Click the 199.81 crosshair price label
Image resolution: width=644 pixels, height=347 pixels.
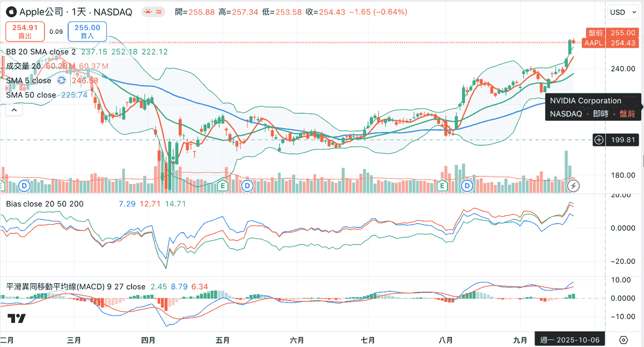(x=624, y=140)
